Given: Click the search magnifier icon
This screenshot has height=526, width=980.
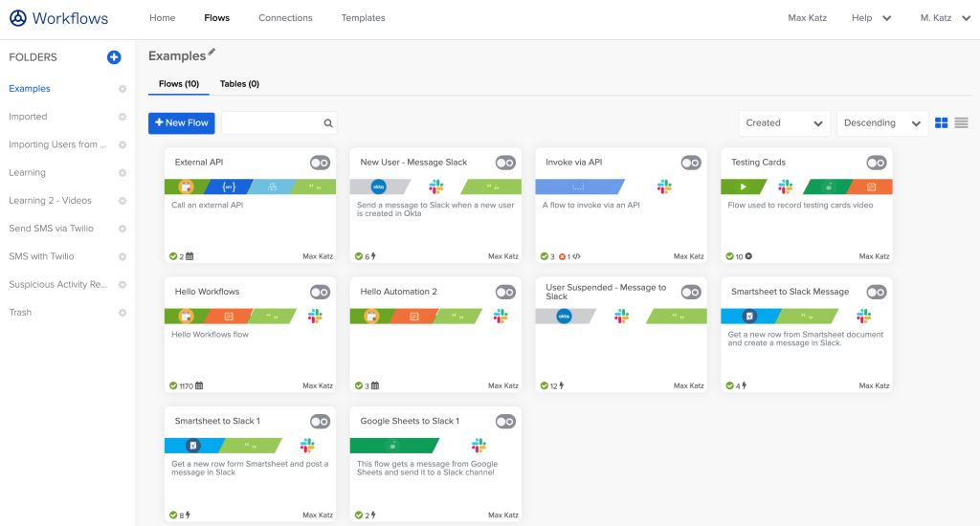Looking at the screenshot, I should point(327,123).
